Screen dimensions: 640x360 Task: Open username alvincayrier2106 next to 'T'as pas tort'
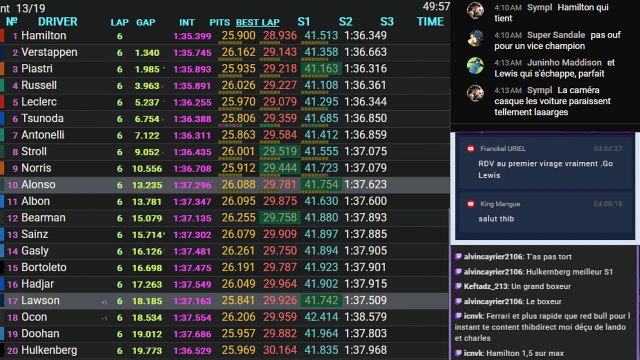pyautogui.click(x=493, y=257)
